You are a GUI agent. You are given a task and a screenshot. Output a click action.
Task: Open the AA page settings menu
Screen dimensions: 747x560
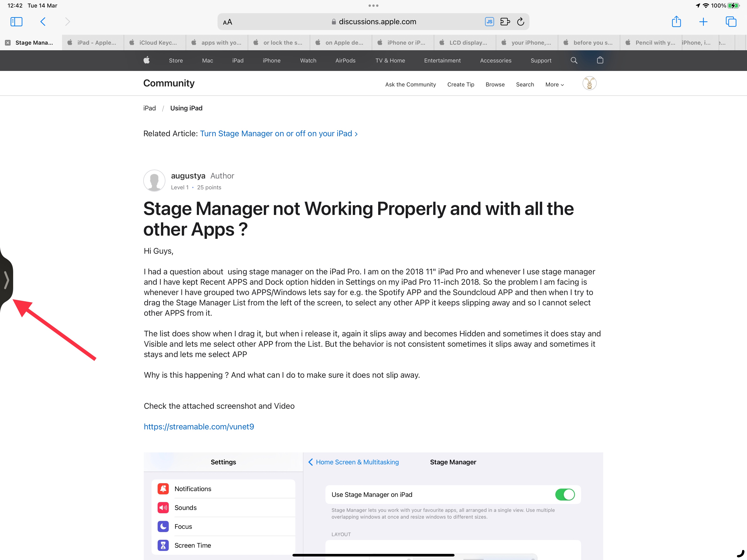(x=228, y=22)
